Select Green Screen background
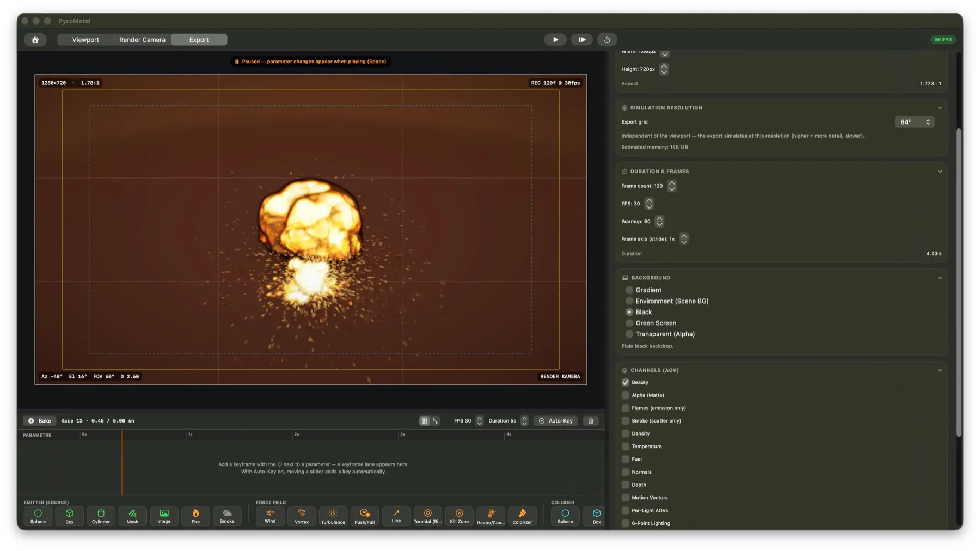Image resolution: width=980 pixels, height=551 pixels. tap(629, 323)
